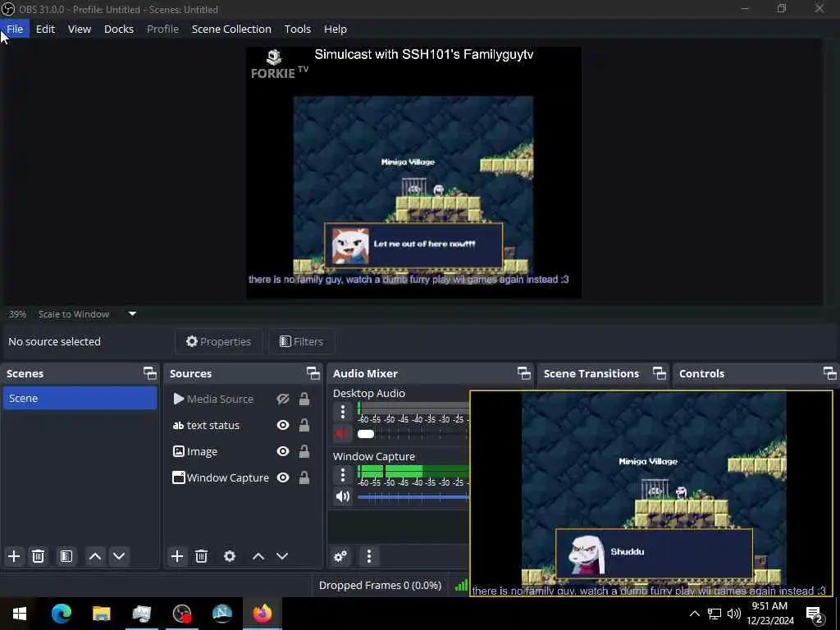Toggle lock on Image source
This screenshot has width=840, height=630.
tap(304, 452)
